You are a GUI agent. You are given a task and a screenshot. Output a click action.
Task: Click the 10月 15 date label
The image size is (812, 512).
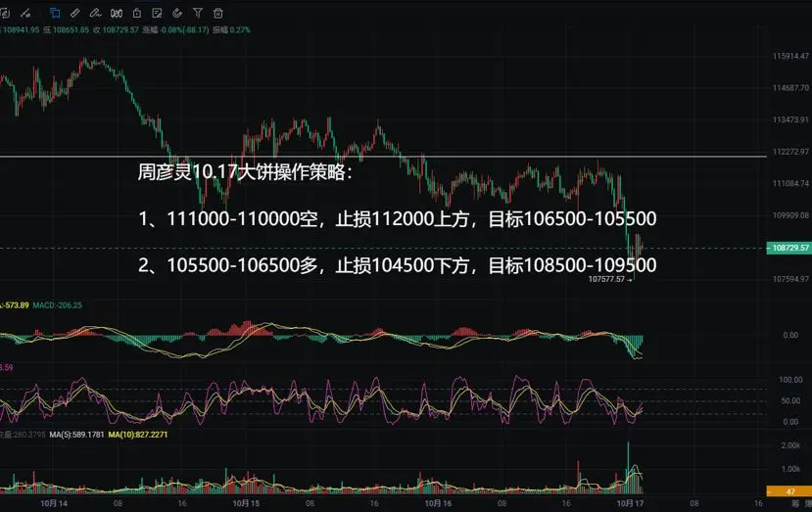(x=246, y=502)
